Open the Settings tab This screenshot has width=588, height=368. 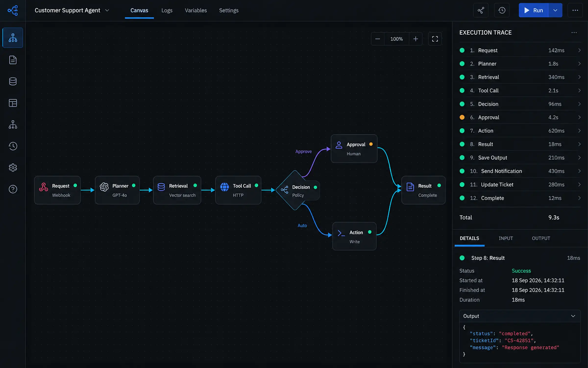click(229, 10)
